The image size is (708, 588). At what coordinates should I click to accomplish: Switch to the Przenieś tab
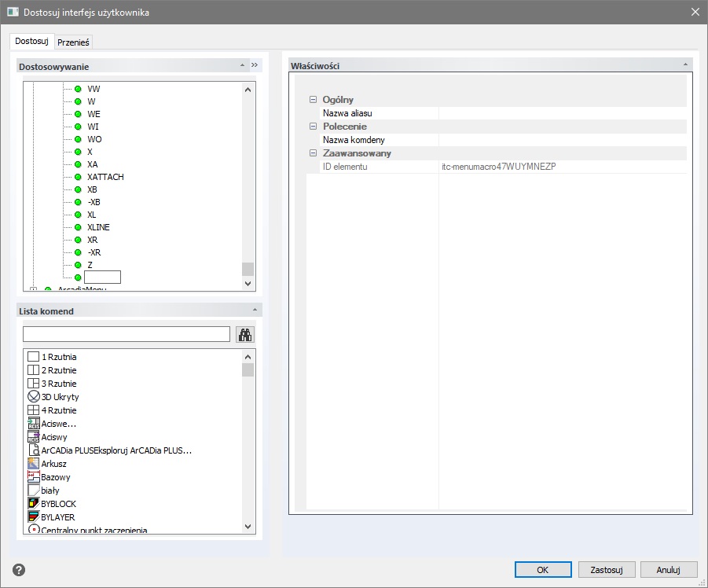pyautogui.click(x=73, y=42)
